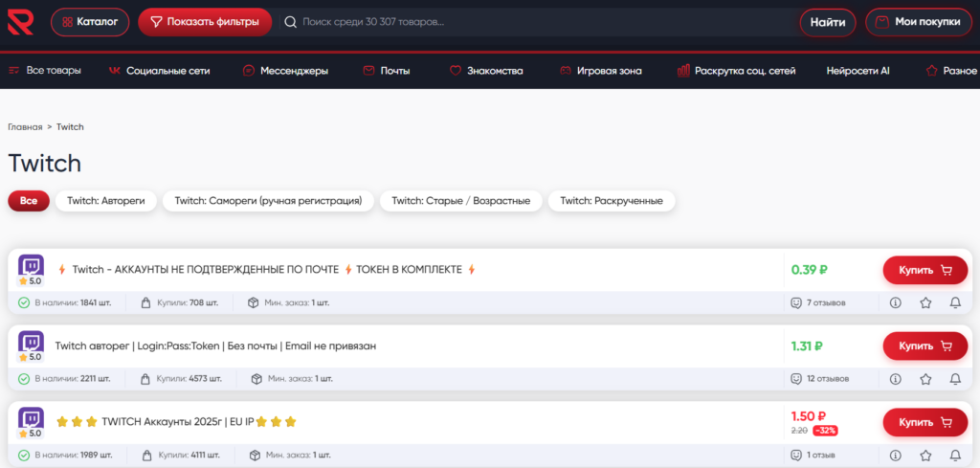Open 7 отзывов reviews
Screen dimensions: 980x468
pos(818,302)
